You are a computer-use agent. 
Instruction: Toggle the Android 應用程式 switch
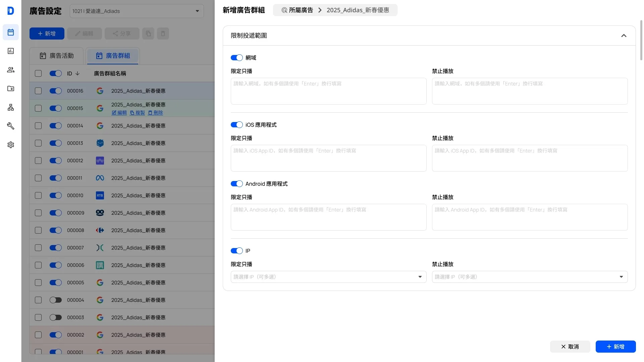pos(237,184)
